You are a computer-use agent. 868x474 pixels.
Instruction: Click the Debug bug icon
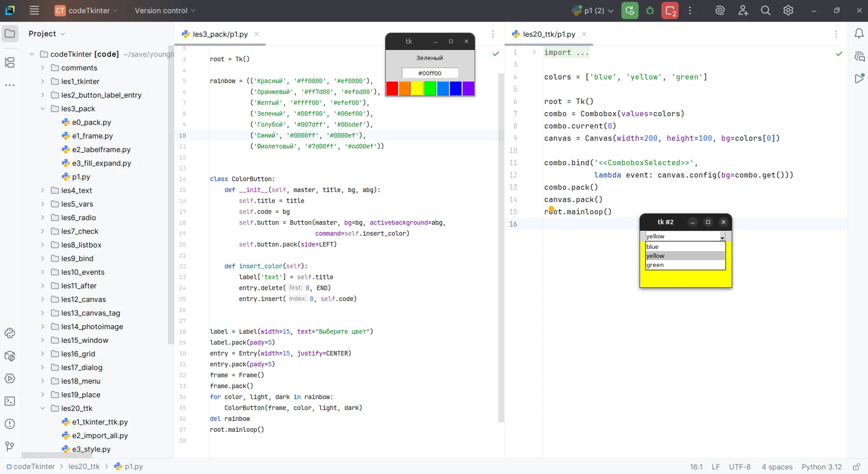click(x=650, y=10)
